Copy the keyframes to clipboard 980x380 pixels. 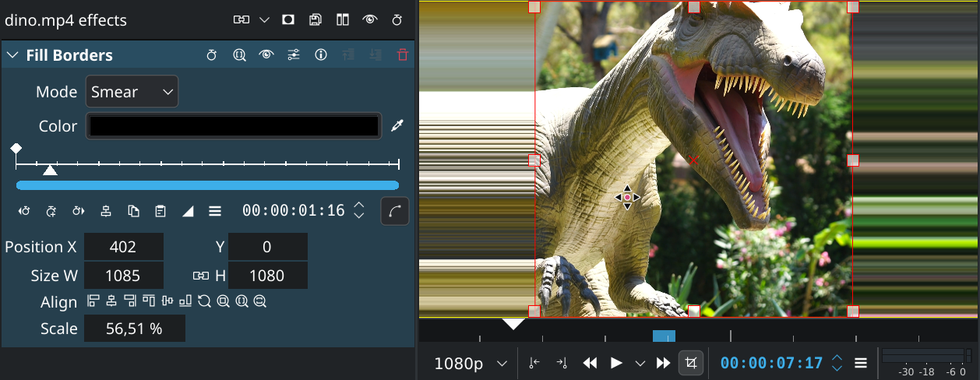coord(133,210)
